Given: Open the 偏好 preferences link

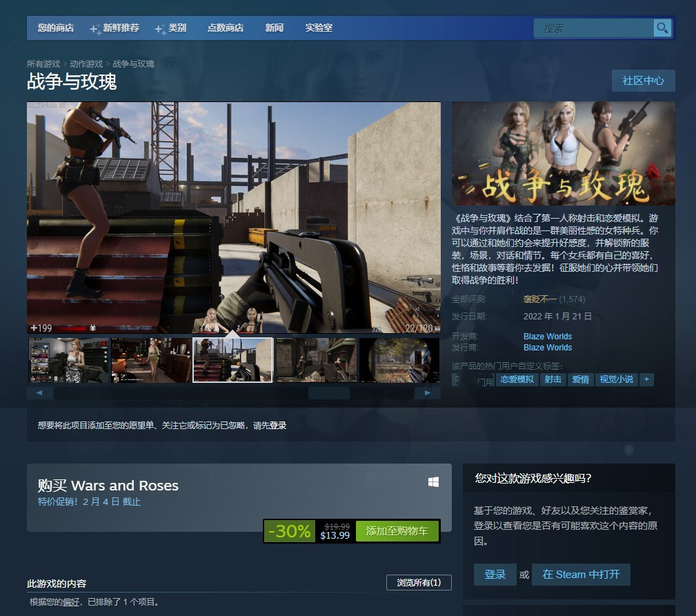Looking at the screenshot, I should 71,602.
